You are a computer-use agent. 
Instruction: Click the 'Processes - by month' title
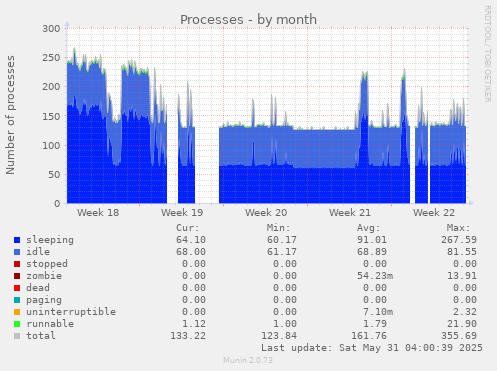[248, 20]
